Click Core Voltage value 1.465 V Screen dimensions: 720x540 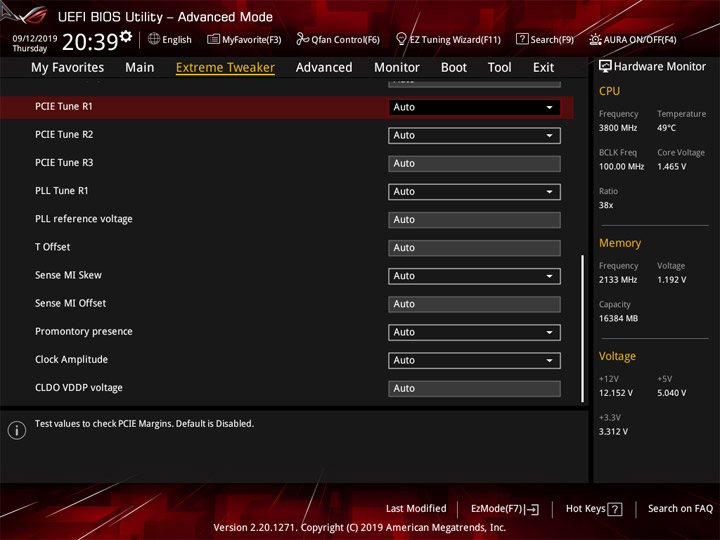tap(671, 167)
